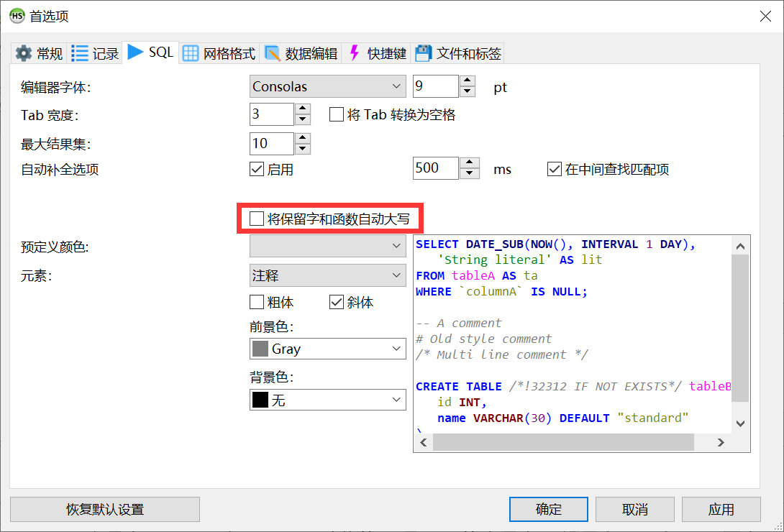
Task: Uncheck the 斜体 italic checkbox
Action: pyautogui.click(x=336, y=303)
